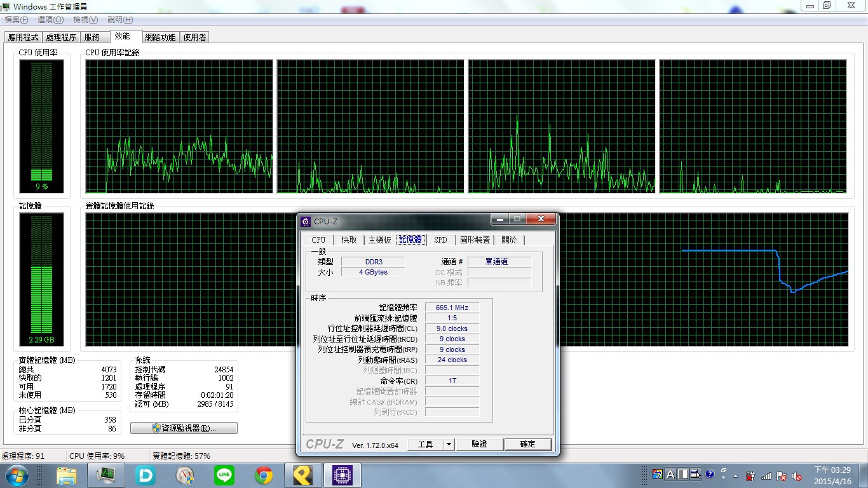Click the CPU-Z window title icon

pos(306,221)
